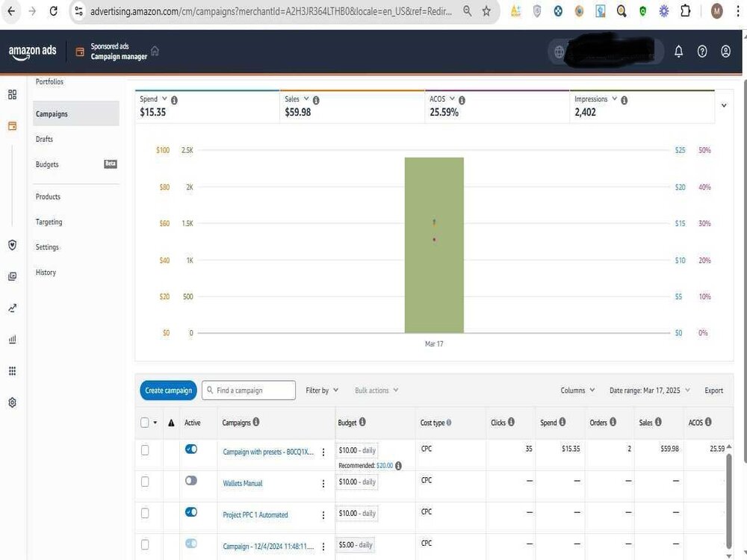This screenshot has width=747, height=560.
Task: Open three-dot menu for Wallets Manual
Action: 323,483
